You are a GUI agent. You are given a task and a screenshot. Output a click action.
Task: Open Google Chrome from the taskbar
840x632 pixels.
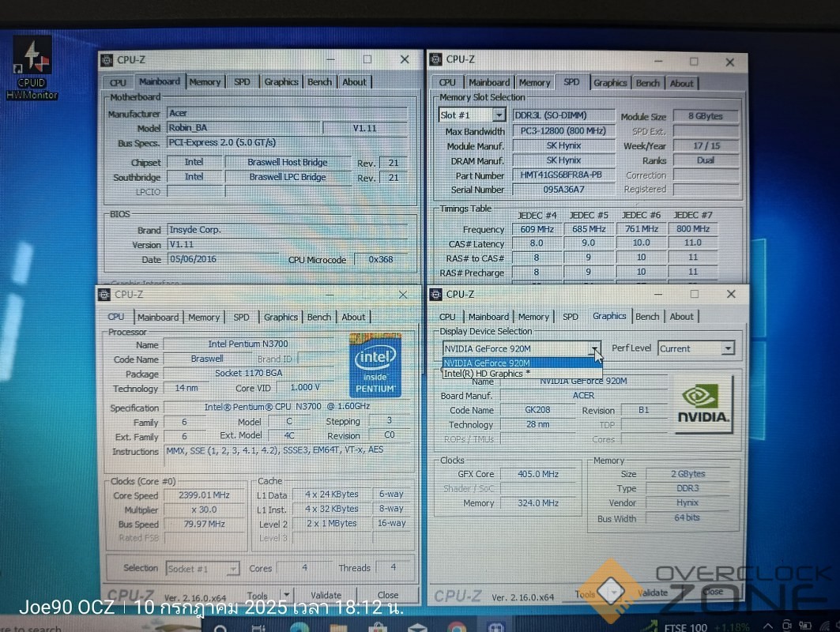456,626
